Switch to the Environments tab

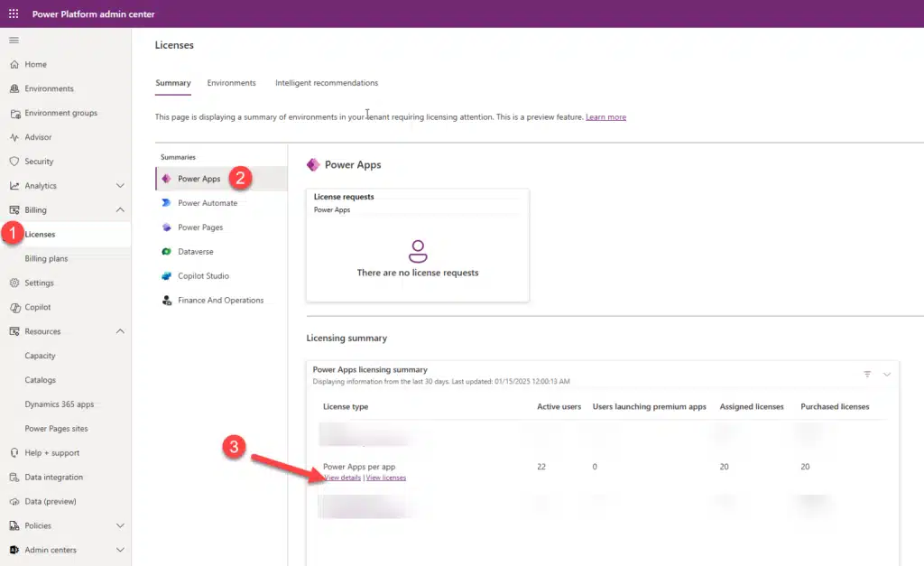pyautogui.click(x=232, y=83)
